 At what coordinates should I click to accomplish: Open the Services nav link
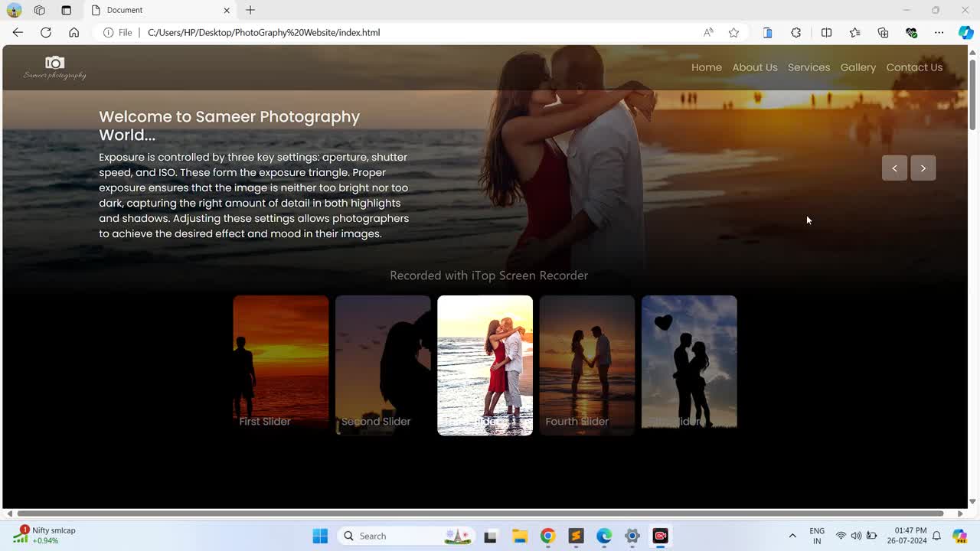coord(808,67)
